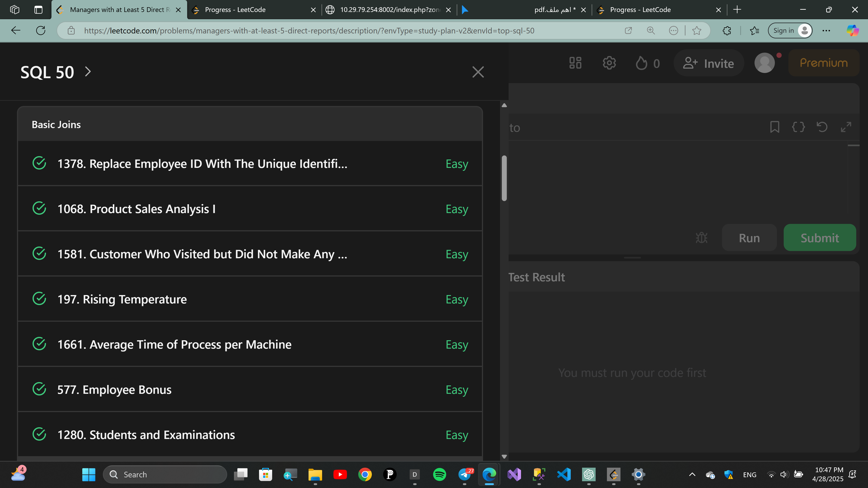Open LeetCode settings gear
This screenshot has width=868, height=488.
pyautogui.click(x=609, y=63)
